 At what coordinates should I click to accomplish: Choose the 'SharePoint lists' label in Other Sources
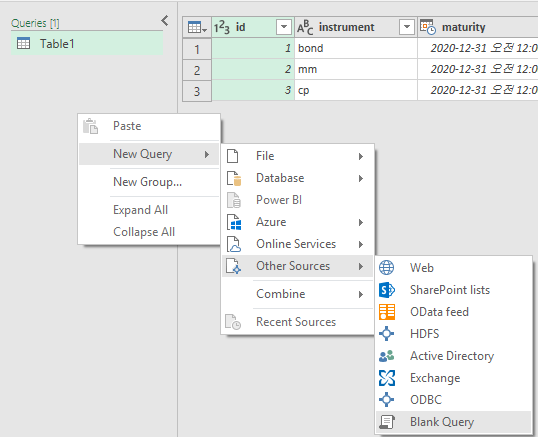pyautogui.click(x=450, y=290)
